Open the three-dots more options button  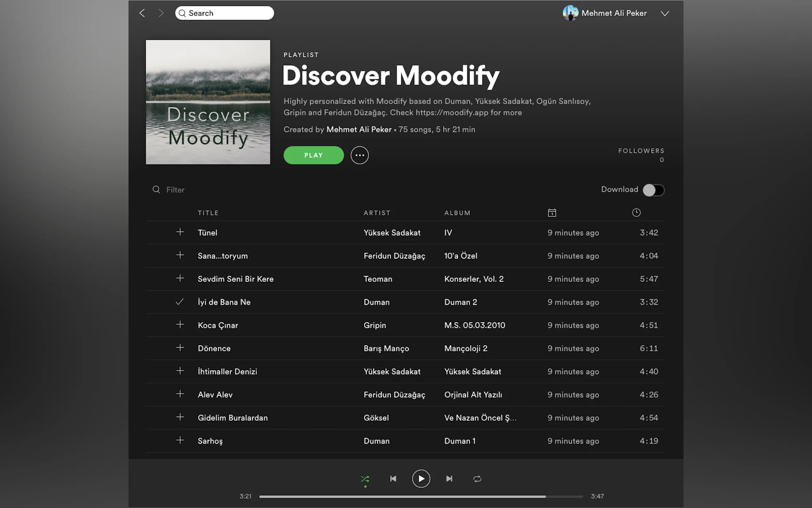coord(360,155)
